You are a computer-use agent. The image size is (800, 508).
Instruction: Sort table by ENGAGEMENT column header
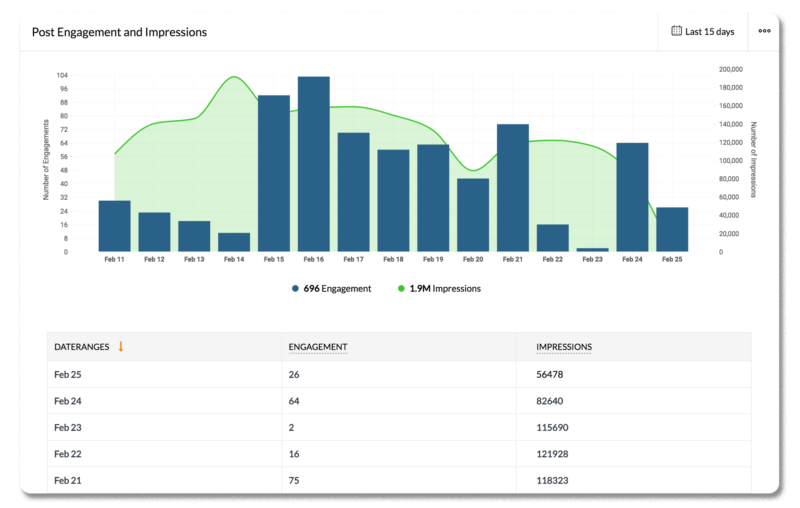coord(317,346)
